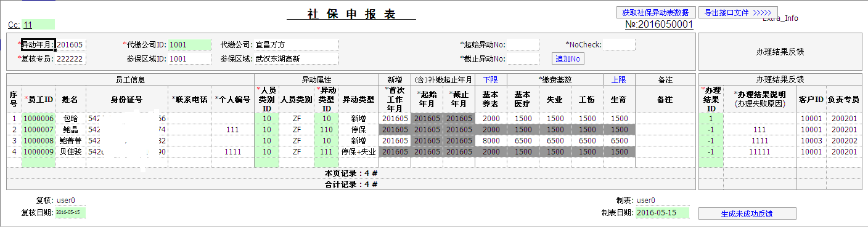This screenshot has height=227, width=868.
Task: Click the name cell 鲍菩菩
Action: coord(71,141)
